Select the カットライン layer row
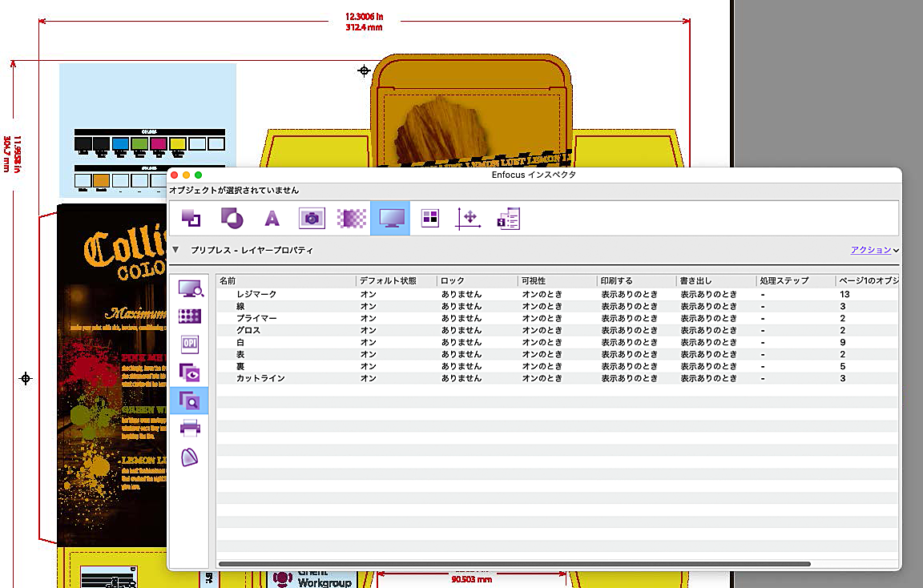923x588 pixels. (x=260, y=378)
